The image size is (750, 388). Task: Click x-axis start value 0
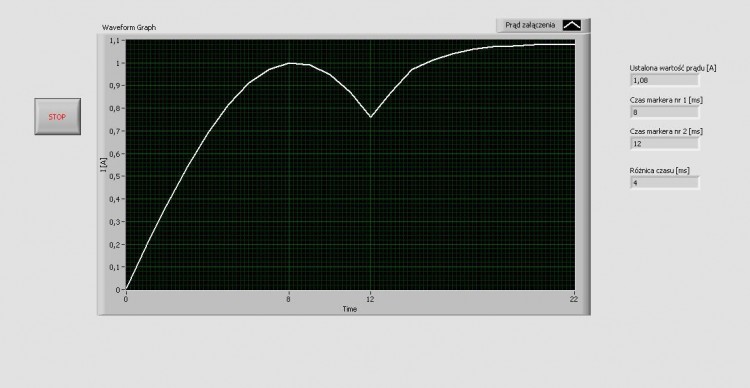click(126, 299)
